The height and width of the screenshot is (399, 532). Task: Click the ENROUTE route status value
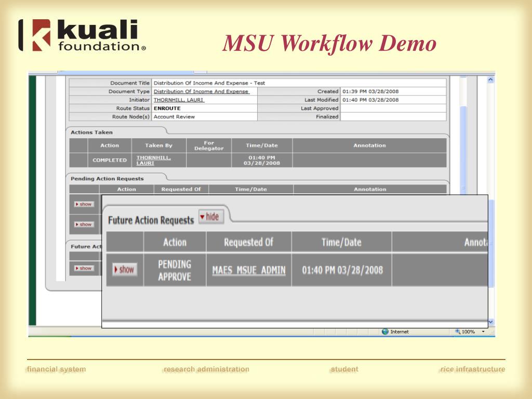(167, 108)
